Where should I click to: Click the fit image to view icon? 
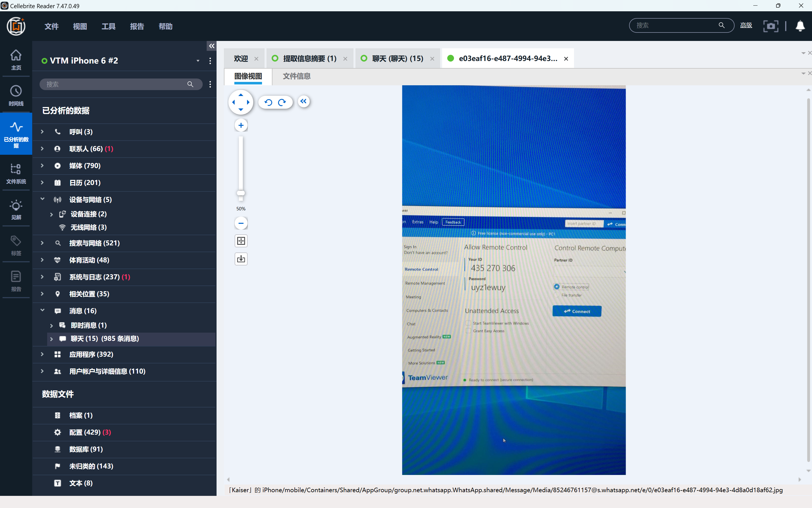tap(241, 241)
